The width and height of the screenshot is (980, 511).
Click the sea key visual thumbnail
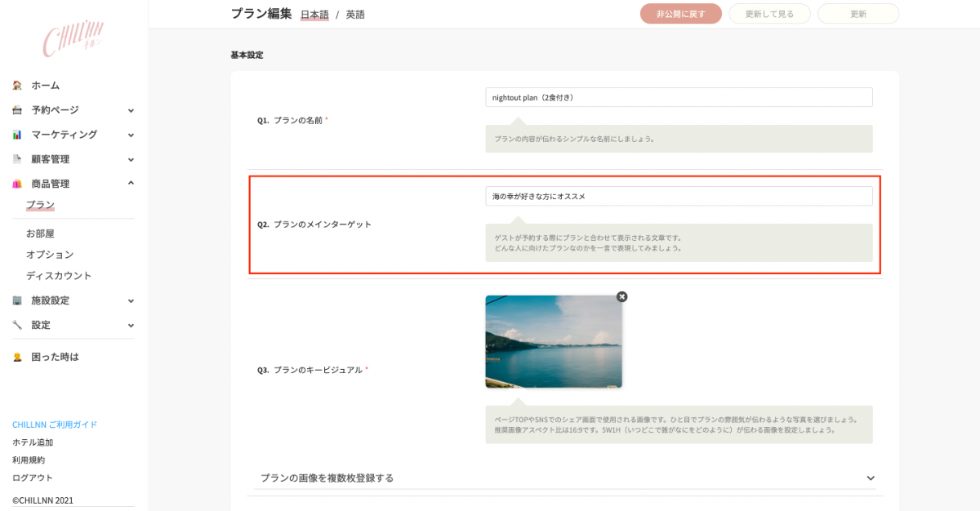pyautogui.click(x=553, y=341)
